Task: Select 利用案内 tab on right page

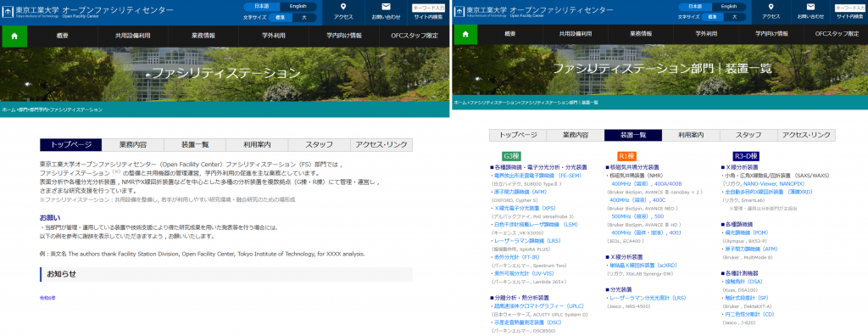Action: [x=691, y=135]
